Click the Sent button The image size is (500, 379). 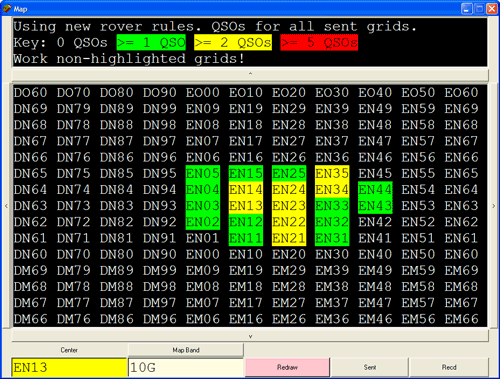click(x=370, y=367)
